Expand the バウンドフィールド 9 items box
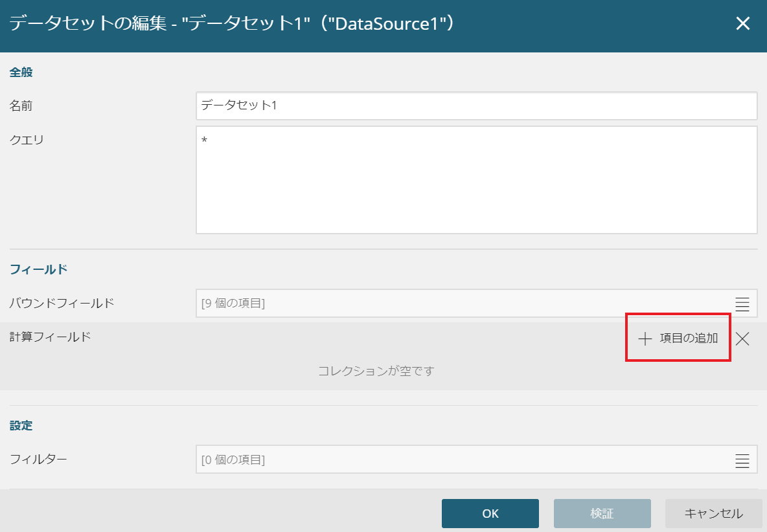The width and height of the screenshot is (767, 532). point(476,304)
